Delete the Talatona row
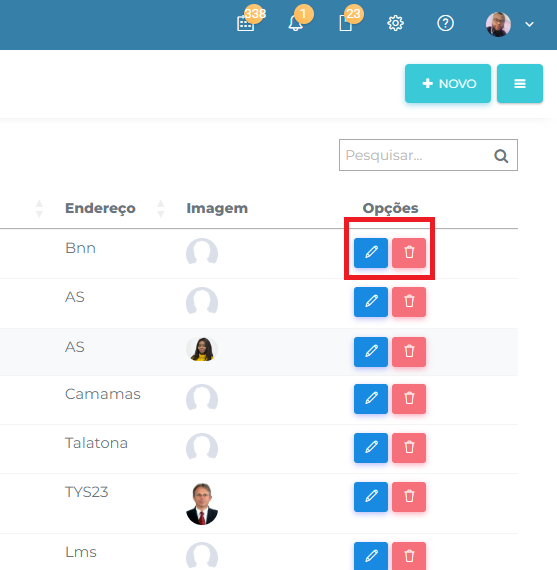 click(409, 448)
